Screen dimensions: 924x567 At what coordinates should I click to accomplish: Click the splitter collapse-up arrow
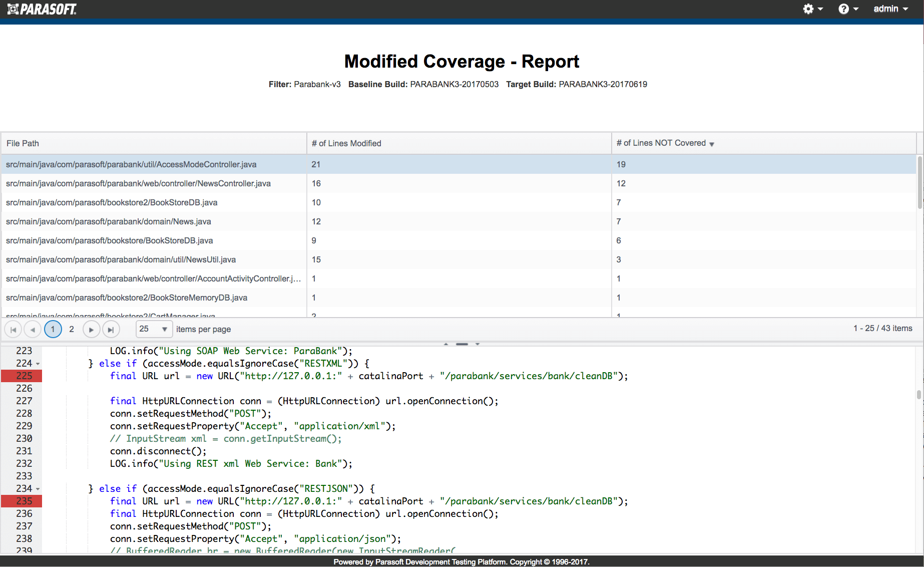[x=446, y=344]
